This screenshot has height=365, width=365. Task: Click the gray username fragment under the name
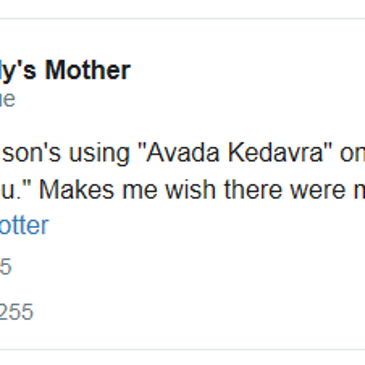coord(7,99)
